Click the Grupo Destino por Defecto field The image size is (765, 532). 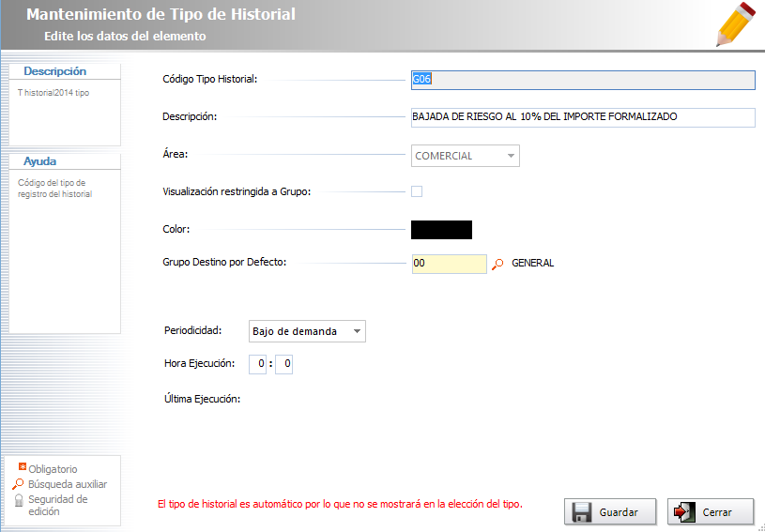[450, 264]
